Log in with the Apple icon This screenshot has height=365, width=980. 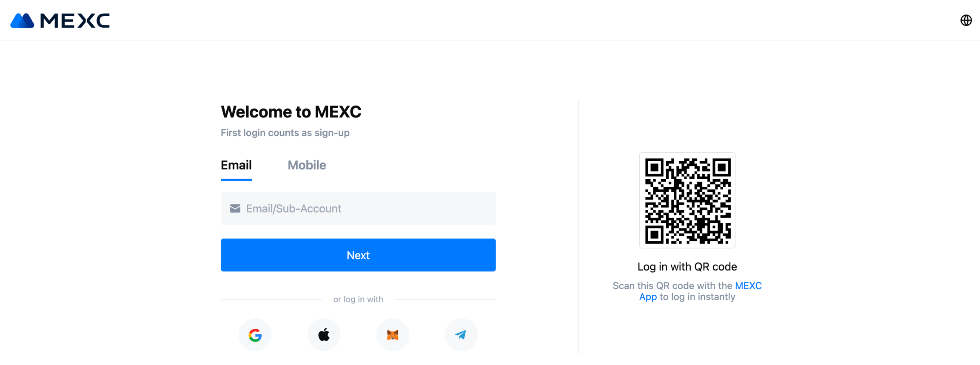pos(324,335)
